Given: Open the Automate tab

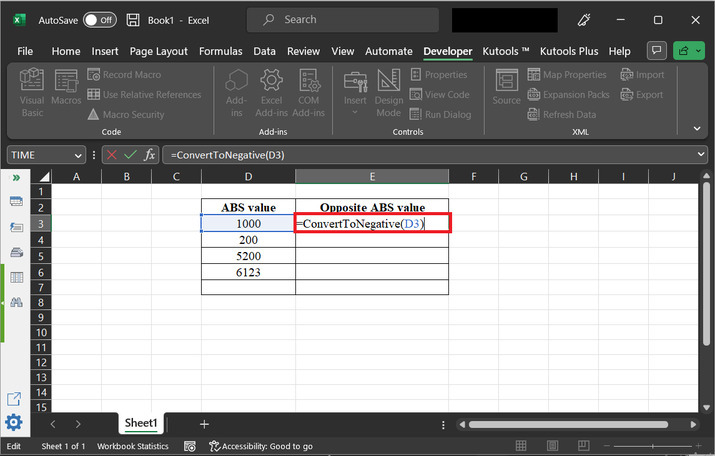Looking at the screenshot, I should pos(389,51).
